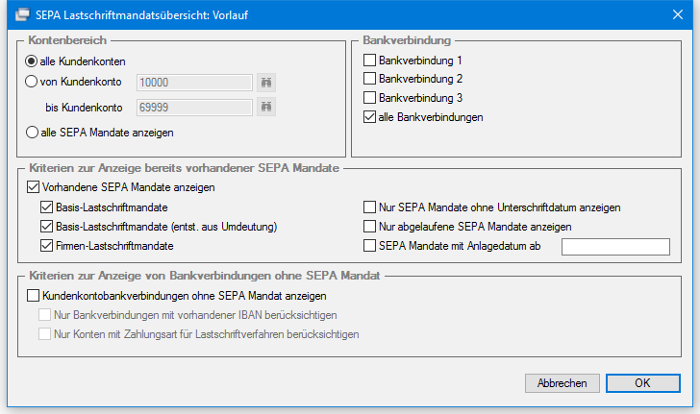This screenshot has width=700, height=414.
Task: Click 'Kriterien zur Anzeige von Bankverbindungen ohne SEPA Mandat' heading
Action: (204, 276)
